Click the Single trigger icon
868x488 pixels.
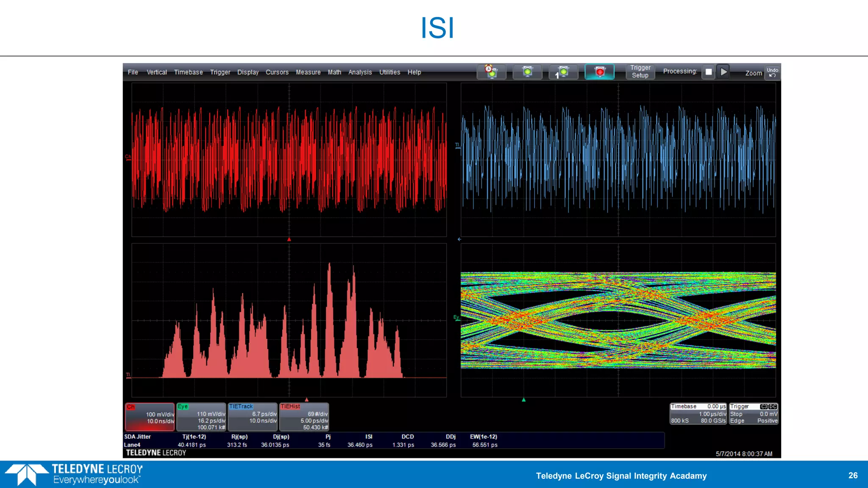[563, 72]
